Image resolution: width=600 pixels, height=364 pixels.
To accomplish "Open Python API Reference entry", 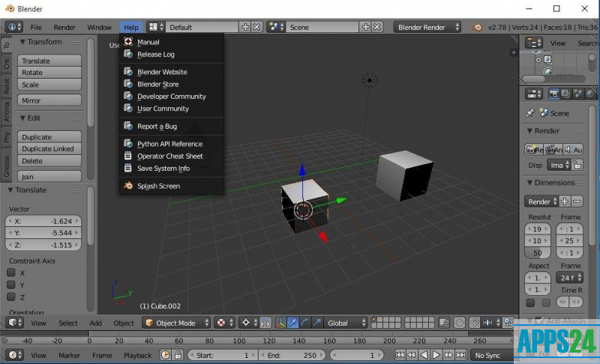I will pyautogui.click(x=172, y=144).
